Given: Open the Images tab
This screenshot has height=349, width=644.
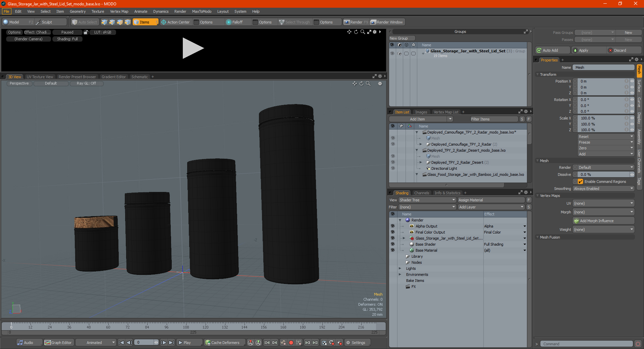Looking at the screenshot, I should point(421,112).
